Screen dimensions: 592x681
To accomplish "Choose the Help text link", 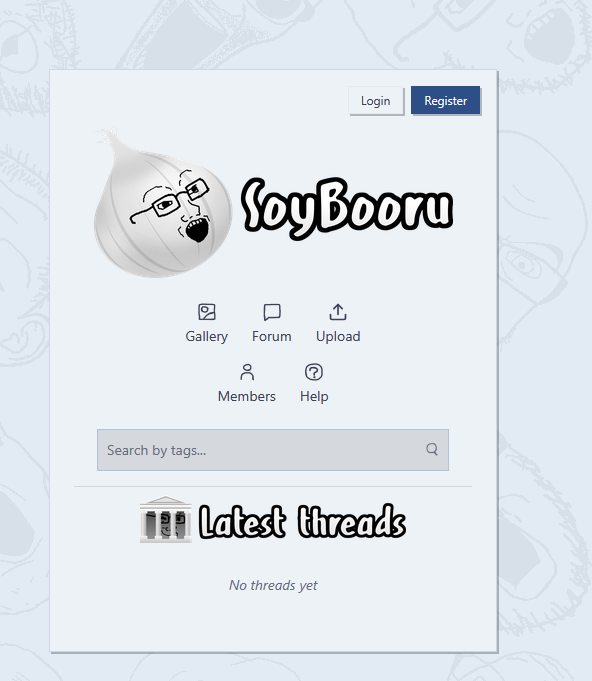I will coord(314,397).
